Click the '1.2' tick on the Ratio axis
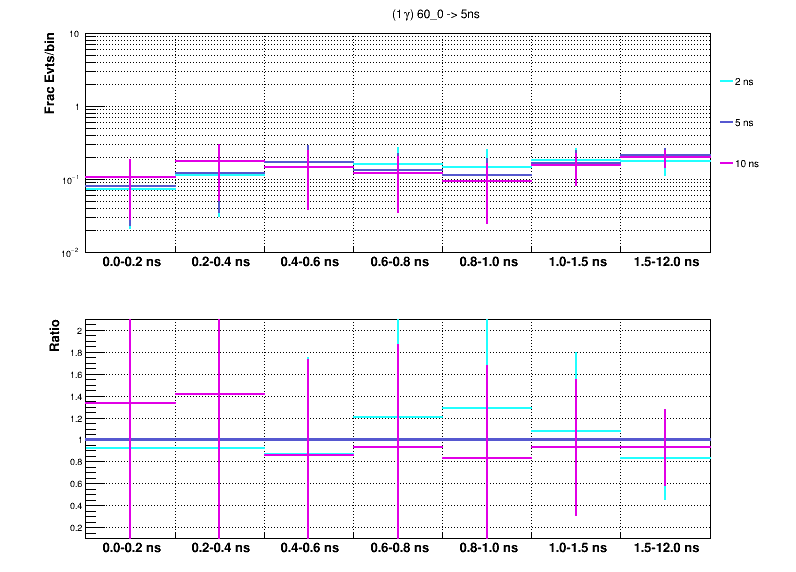The width and height of the screenshot is (796, 572). [x=73, y=418]
